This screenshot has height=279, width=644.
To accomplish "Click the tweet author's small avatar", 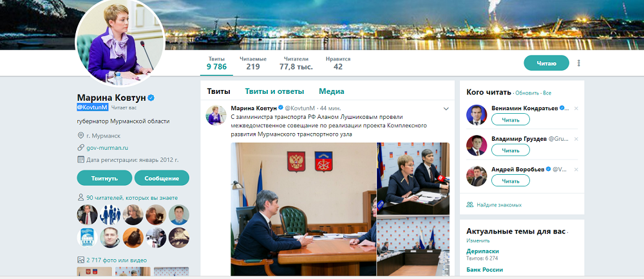I will coord(216,115).
